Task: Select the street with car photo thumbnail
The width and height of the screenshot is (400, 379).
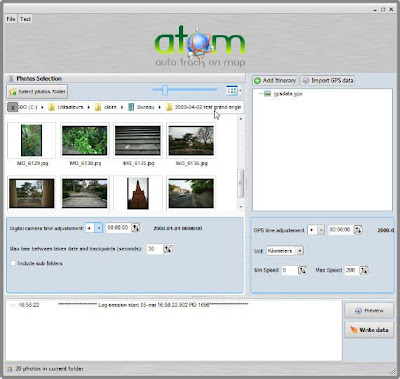Action: (x=191, y=193)
